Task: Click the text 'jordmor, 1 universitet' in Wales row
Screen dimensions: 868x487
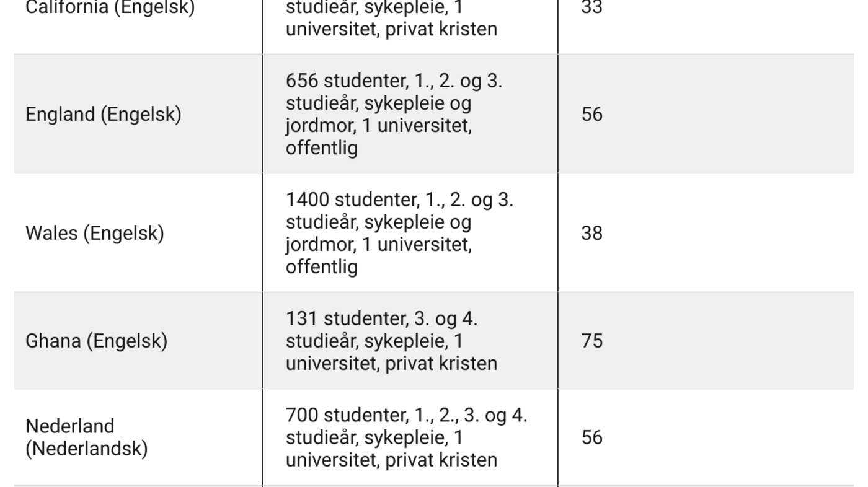Action: [378, 245]
